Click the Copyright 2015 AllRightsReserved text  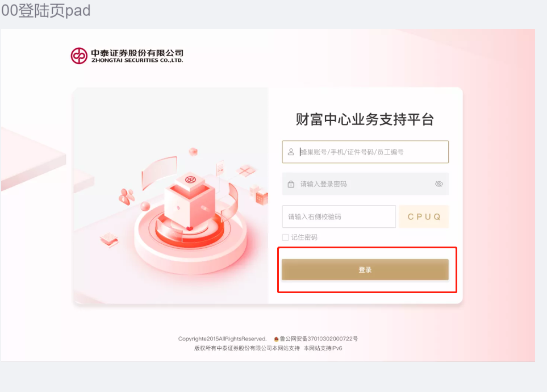click(222, 339)
